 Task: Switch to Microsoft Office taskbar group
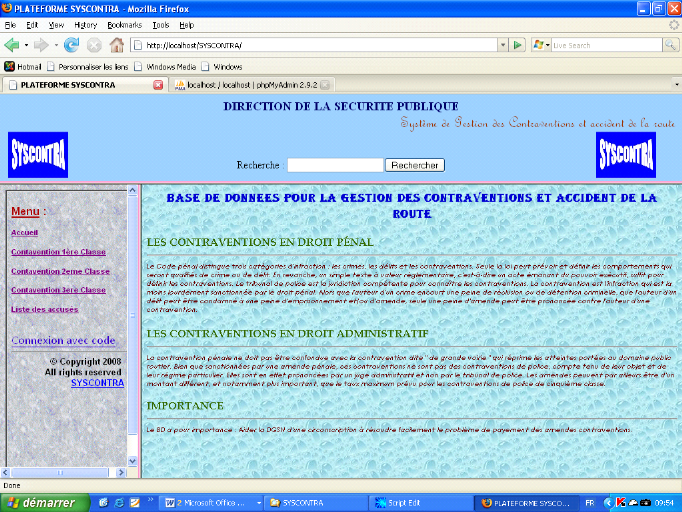pos(212,503)
